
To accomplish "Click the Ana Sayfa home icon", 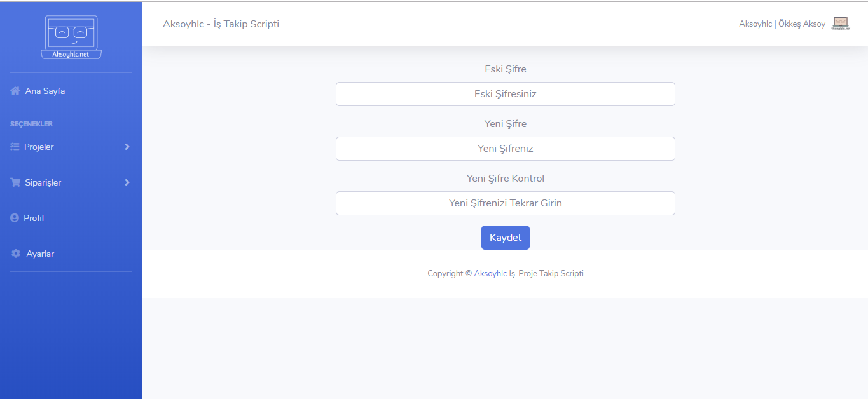I will (15, 91).
